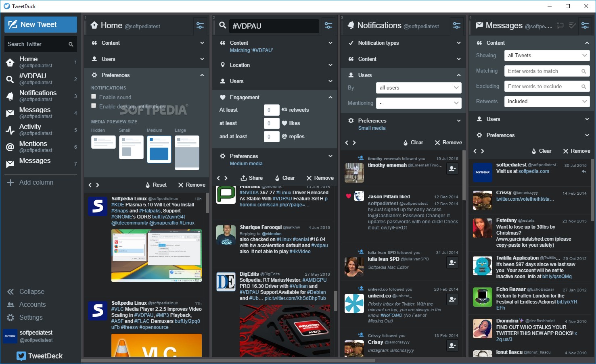Open Showing 'all Tweets' dropdown

(x=547, y=56)
